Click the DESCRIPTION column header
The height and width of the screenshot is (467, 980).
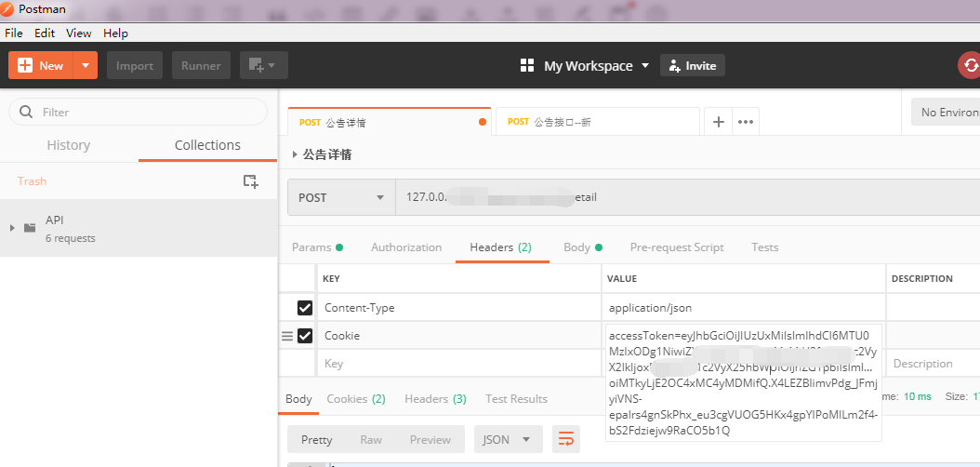coord(921,279)
